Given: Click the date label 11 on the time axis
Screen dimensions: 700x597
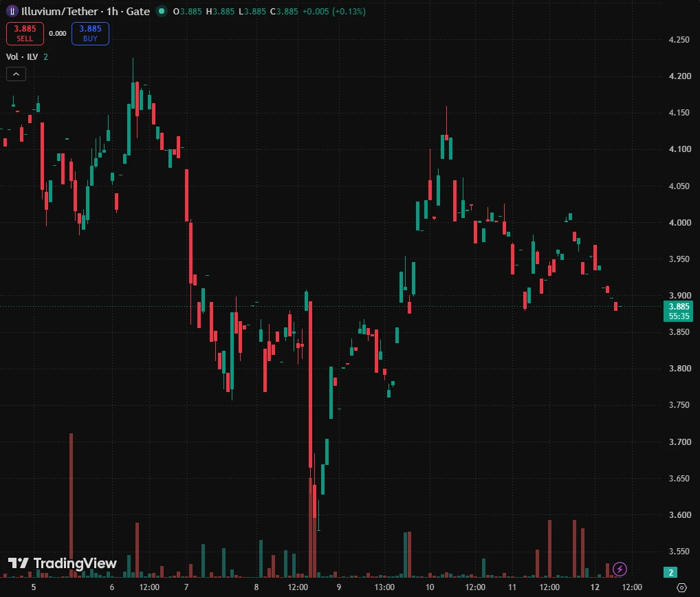Looking at the screenshot, I should tap(512, 587).
